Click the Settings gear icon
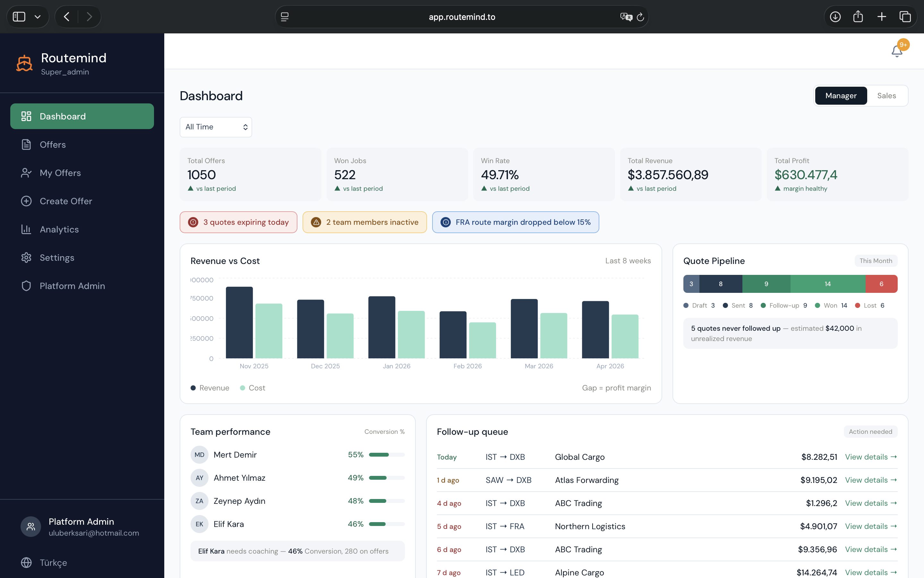Screen dimensions: 924x578 pos(26,258)
